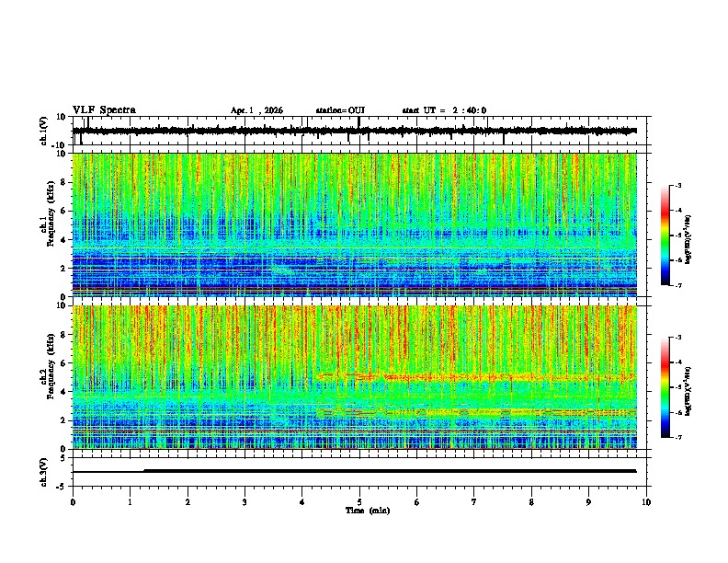Click time axis tick label '2'
Viewport: 728px width, 563px height.
pos(188,502)
